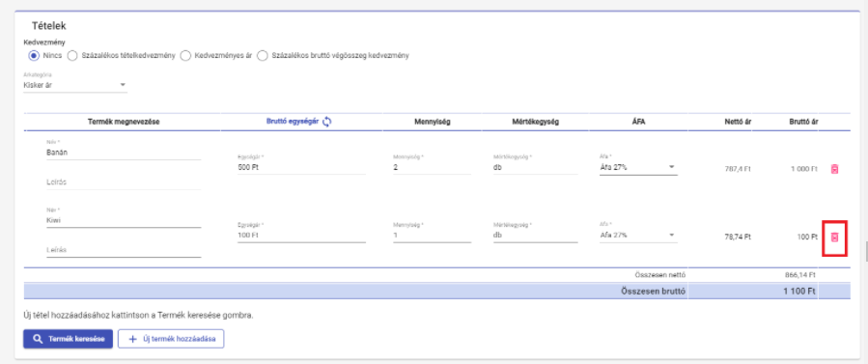Click the Banán quantity field
Image resolution: width=868 pixels, height=364 pixels.
[x=432, y=168]
